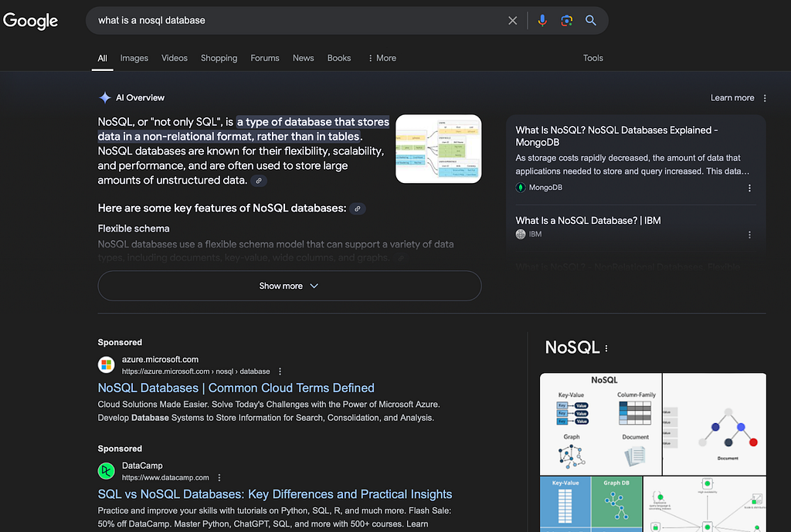Open the AI Overview database diagram thumbnail
This screenshot has height=532, width=791.
coord(439,149)
